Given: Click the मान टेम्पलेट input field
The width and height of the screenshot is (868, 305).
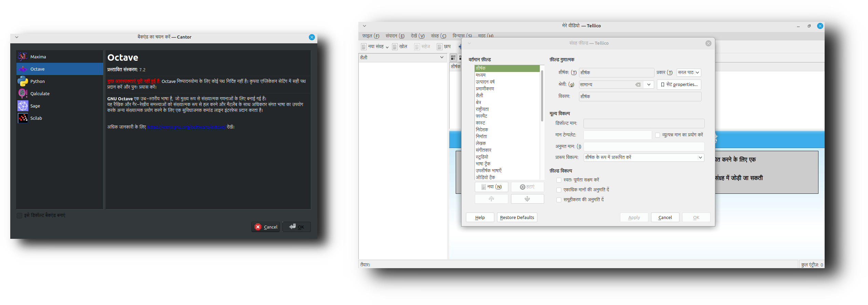Looking at the screenshot, I should (x=618, y=135).
